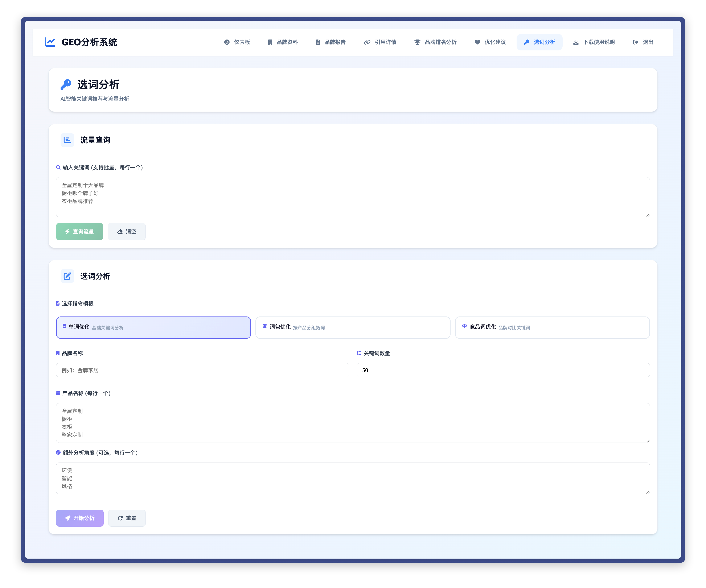Click the 重置 reset button

pos(127,518)
